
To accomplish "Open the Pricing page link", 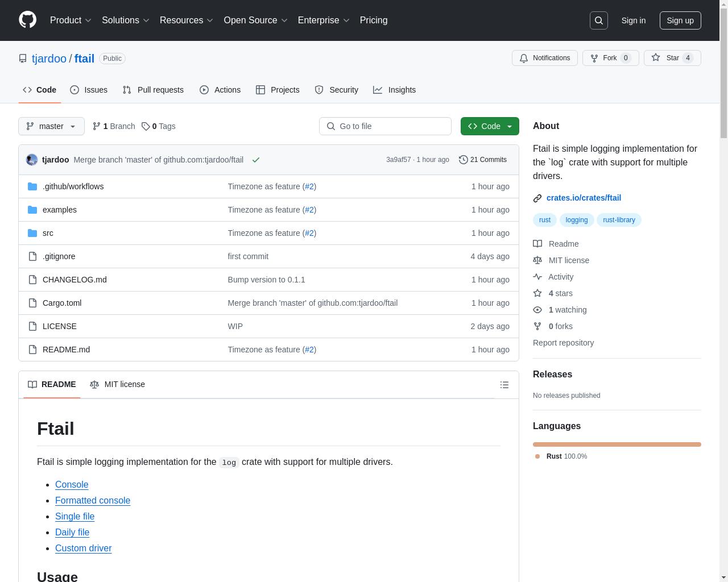I will (374, 20).
